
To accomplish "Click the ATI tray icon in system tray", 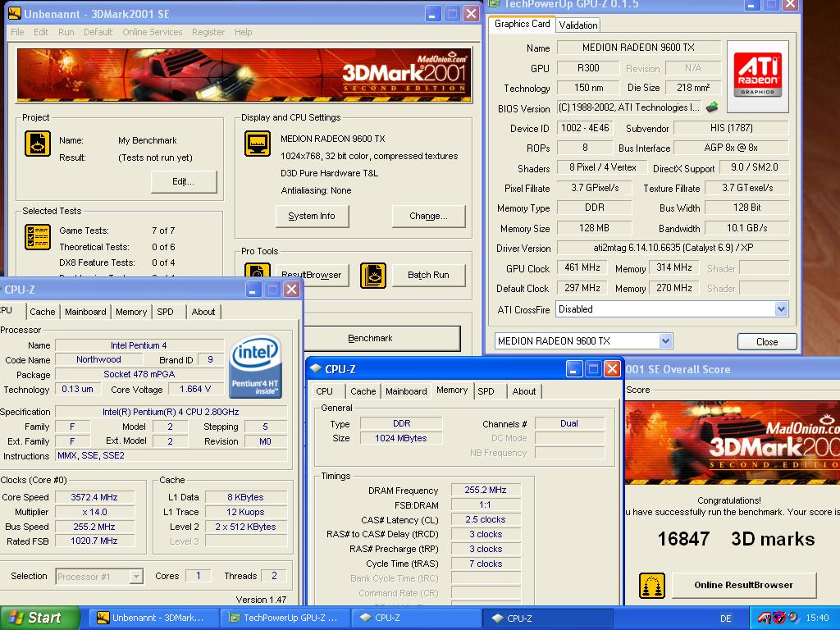I will pos(764,618).
